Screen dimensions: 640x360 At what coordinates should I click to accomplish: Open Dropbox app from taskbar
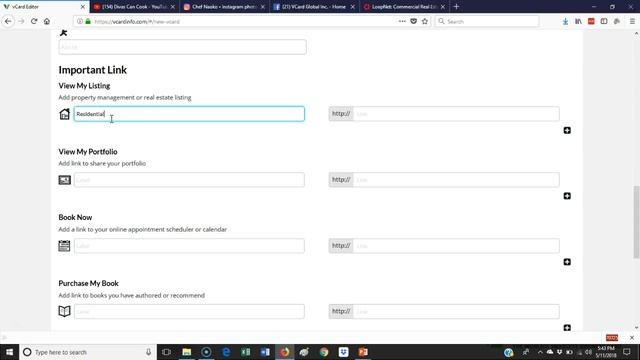pyautogui.click(x=343, y=352)
